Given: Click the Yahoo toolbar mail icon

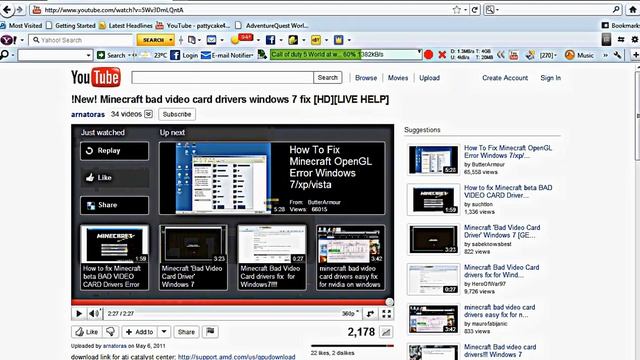Looking at the screenshot, I should [x=211, y=40].
